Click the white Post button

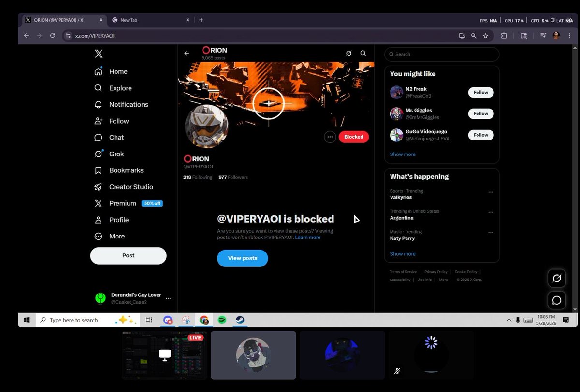pos(128,255)
